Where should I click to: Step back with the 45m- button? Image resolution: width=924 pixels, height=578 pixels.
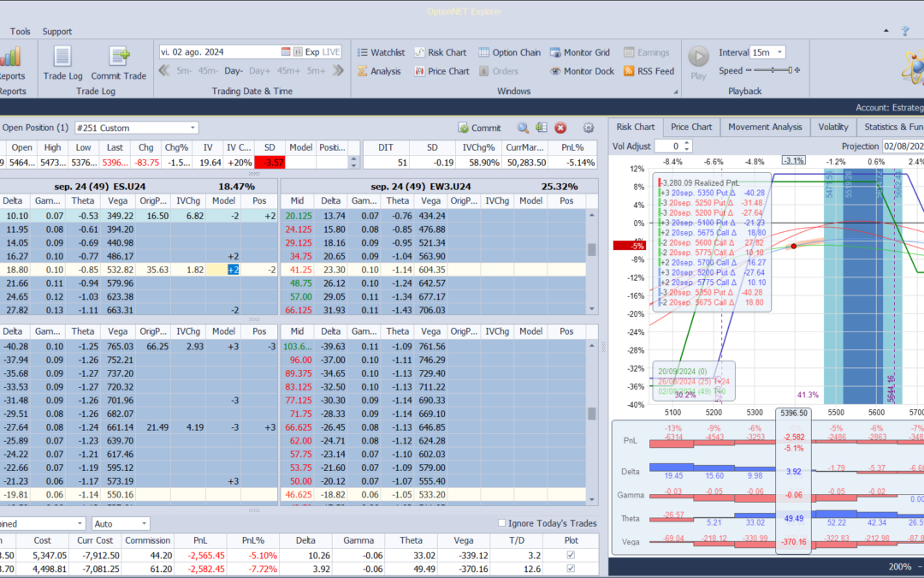pyautogui.click(x=207, y=71)
